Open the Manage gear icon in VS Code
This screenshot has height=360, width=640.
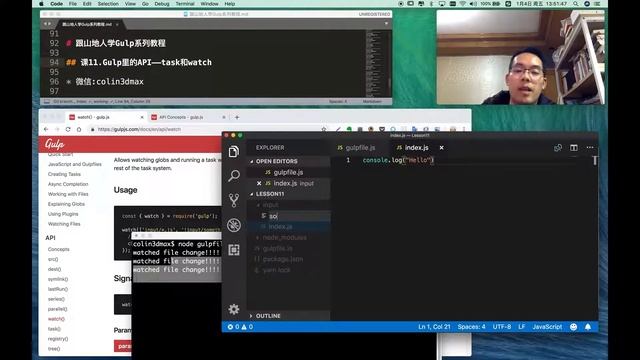click(x=233, y=309)
